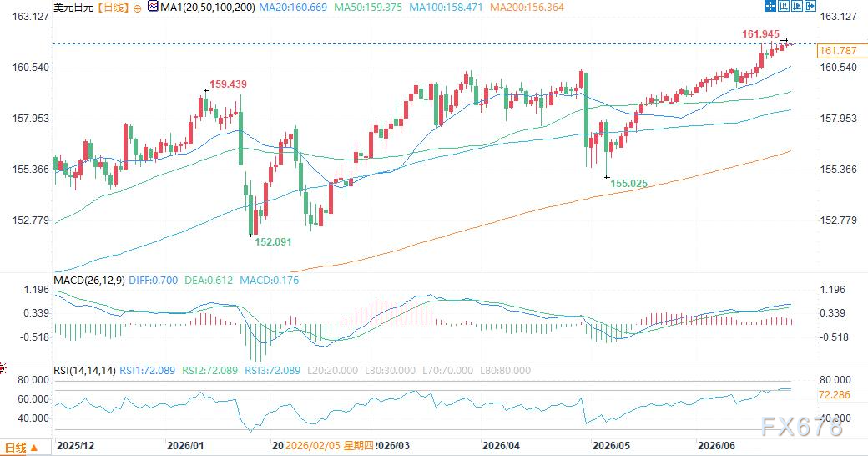Click the 2026/06 date on time axis
This screenshot has height=456, width=868.
coord(716,445)
